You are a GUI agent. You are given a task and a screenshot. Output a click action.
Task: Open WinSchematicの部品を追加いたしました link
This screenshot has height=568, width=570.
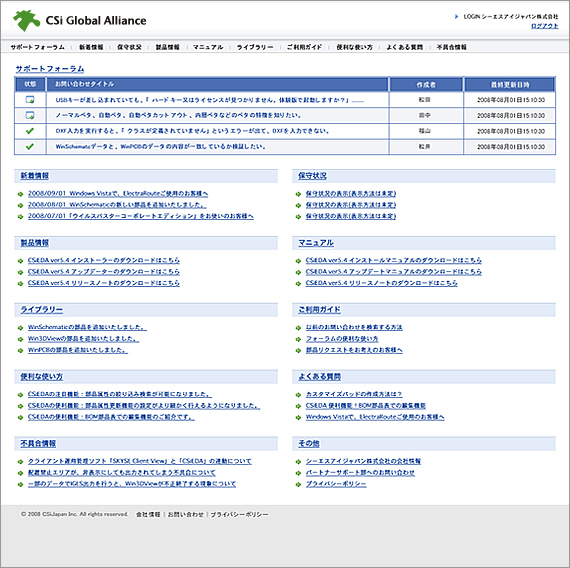point(87,327)
